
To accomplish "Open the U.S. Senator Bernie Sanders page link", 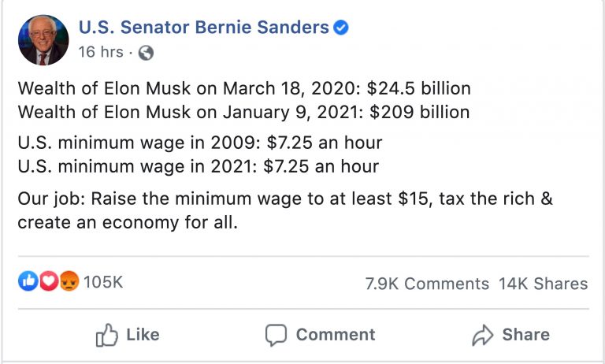I will pos(204,28).
